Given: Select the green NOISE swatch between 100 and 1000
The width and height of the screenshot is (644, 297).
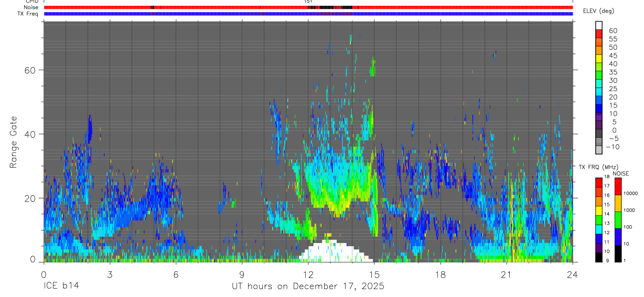Looking at the screenshot, I should coord(618,219).
